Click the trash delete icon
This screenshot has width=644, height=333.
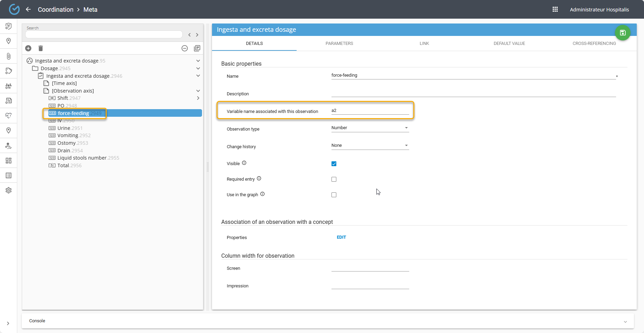coord(41,48)
